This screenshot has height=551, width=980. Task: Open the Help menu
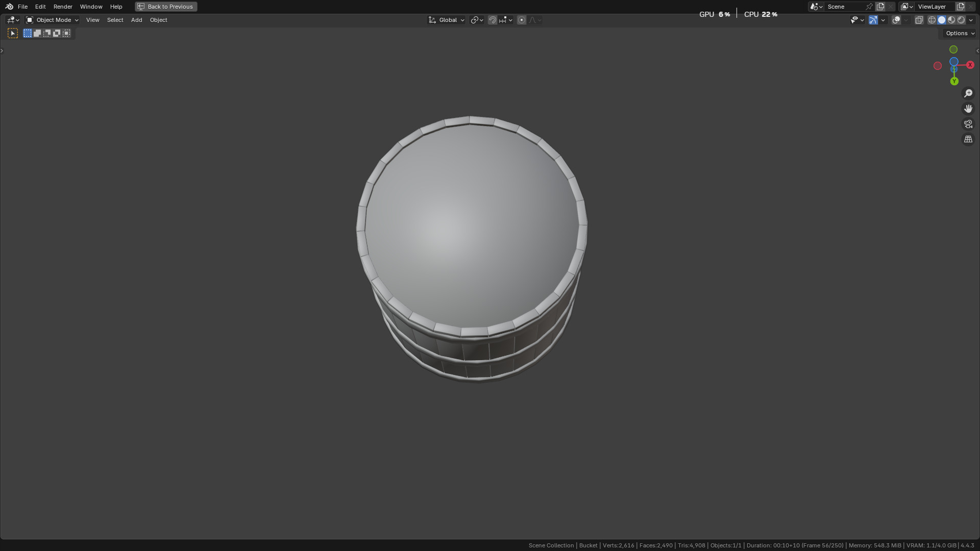point(116,7)
